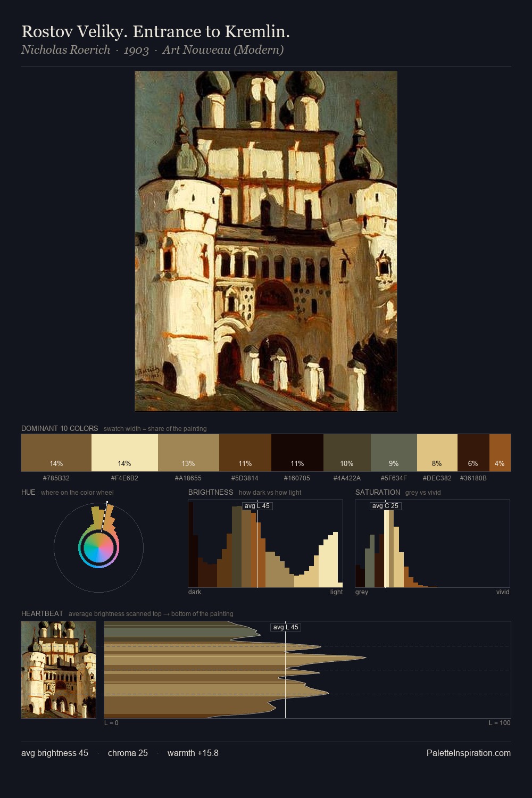532x798 pixels.
Task: Click the title 'Rostov Veliky. Entrance to Kremlin.'
Action: [155, 31]
